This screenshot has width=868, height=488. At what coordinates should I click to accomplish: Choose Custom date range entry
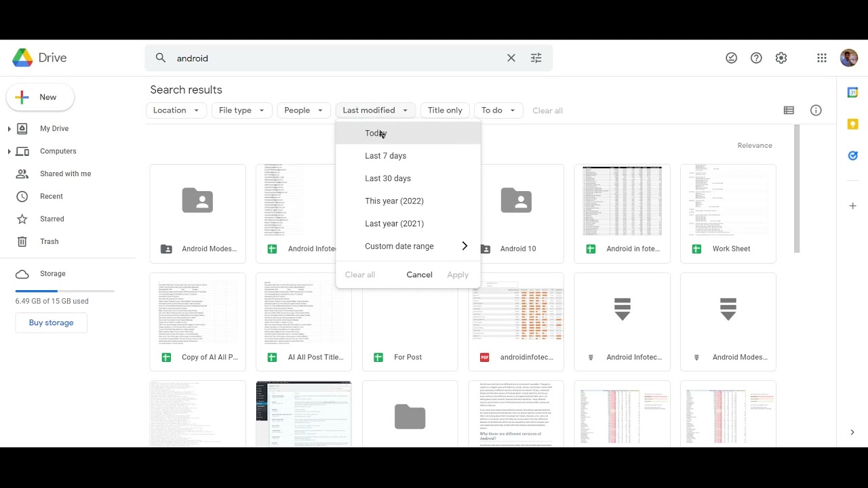pyautogui.click(x=408, y=246)
